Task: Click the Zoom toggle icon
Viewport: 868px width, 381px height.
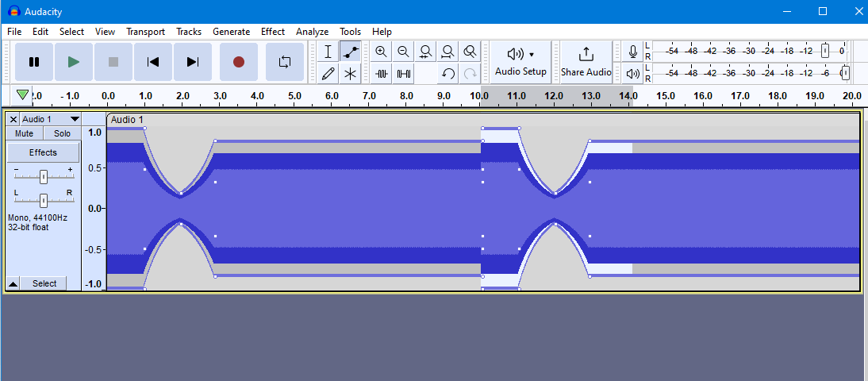Action: point(470,52)
